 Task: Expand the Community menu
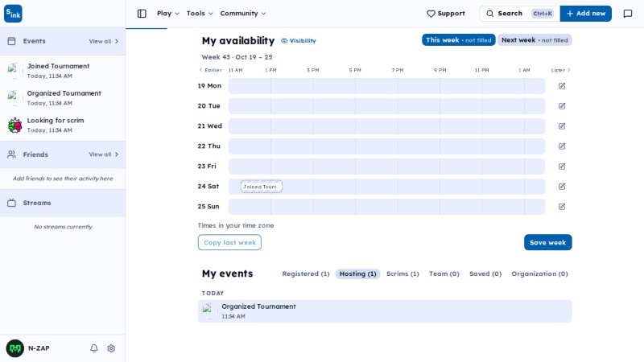coord(243,14)
